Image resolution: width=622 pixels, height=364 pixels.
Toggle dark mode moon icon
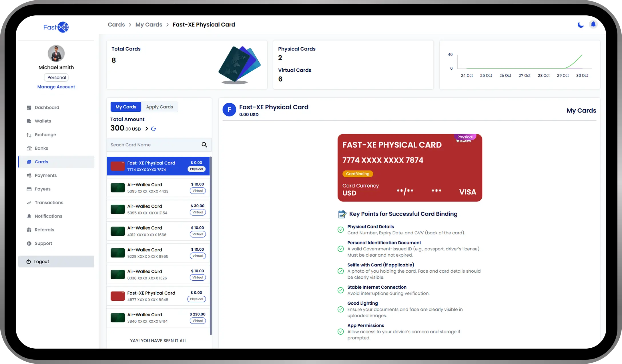(581, 25)
